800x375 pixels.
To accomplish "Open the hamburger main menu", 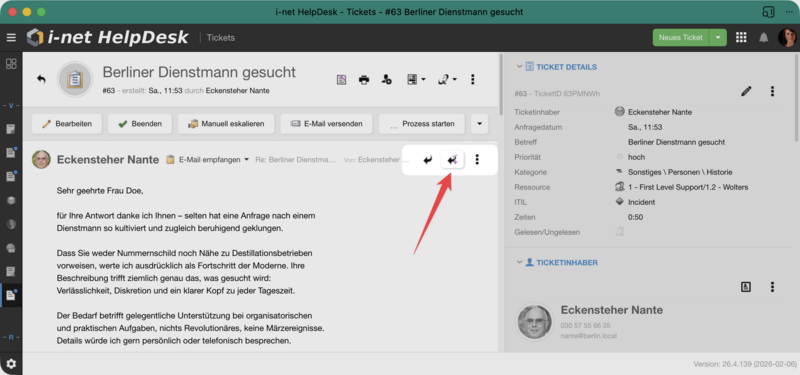I will pyautogui.click(x=11, y=38).
